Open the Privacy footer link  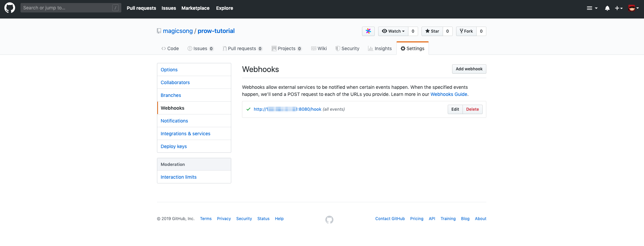(224, 219)
